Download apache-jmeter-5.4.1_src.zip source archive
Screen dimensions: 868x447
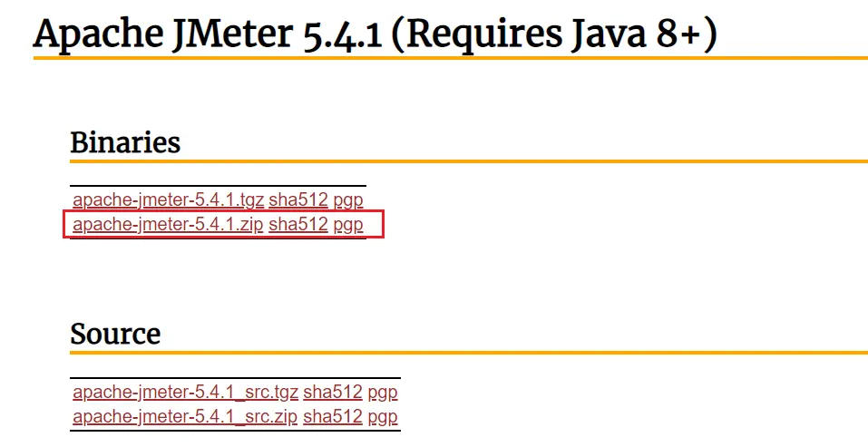pyautogui.click(x=185, y=417)
